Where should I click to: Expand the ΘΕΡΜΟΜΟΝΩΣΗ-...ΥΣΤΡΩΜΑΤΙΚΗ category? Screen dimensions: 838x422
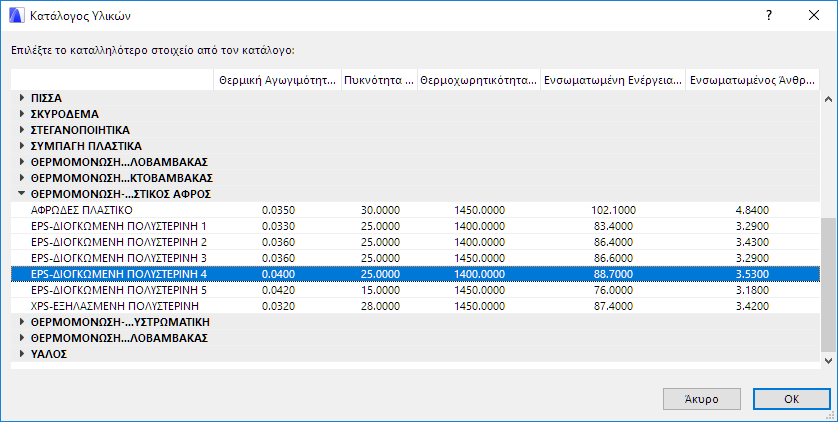22,322
